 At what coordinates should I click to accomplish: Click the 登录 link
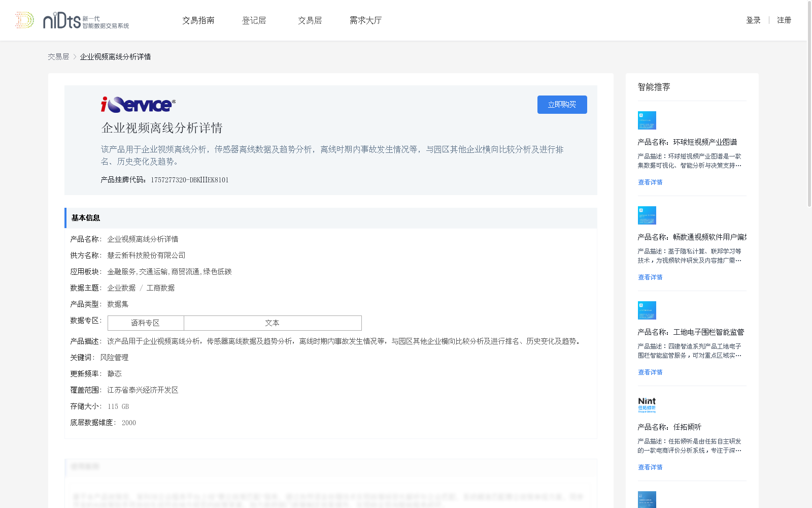coord(753,20)
